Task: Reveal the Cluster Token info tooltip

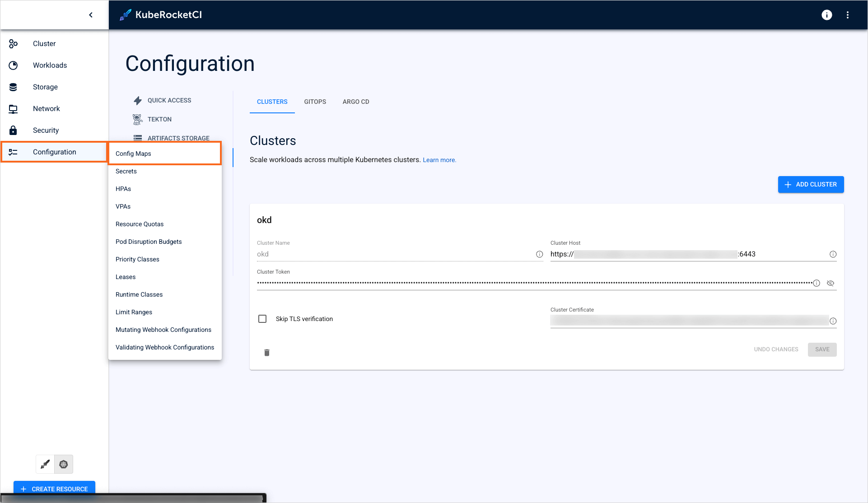Action: coord(817,283)
